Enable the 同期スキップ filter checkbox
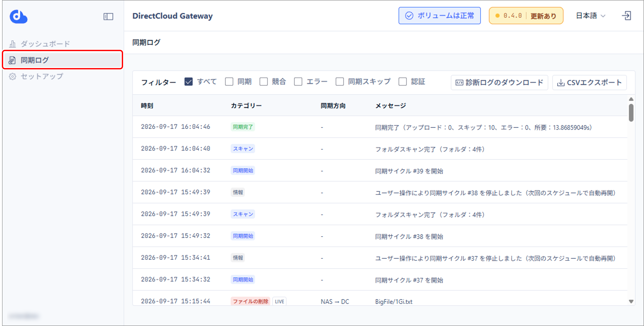The height and width of the screenshot is (326, 644). (340, 82)
